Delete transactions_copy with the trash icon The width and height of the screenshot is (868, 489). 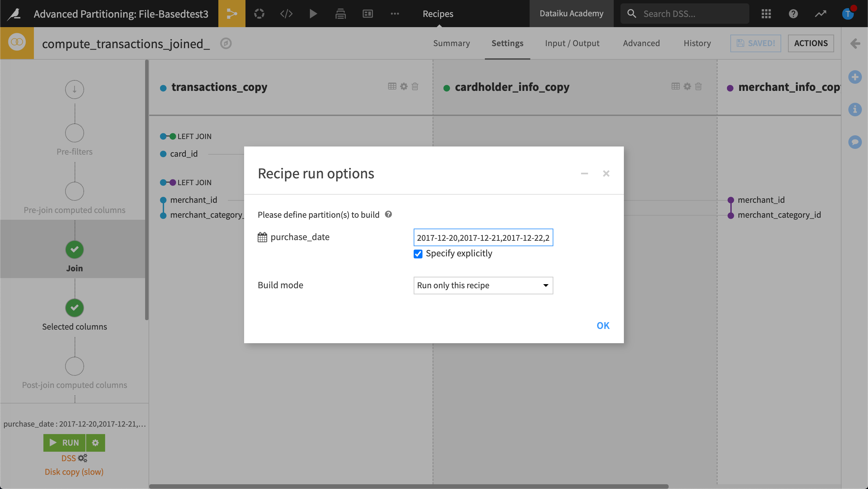tap(415, 86)
